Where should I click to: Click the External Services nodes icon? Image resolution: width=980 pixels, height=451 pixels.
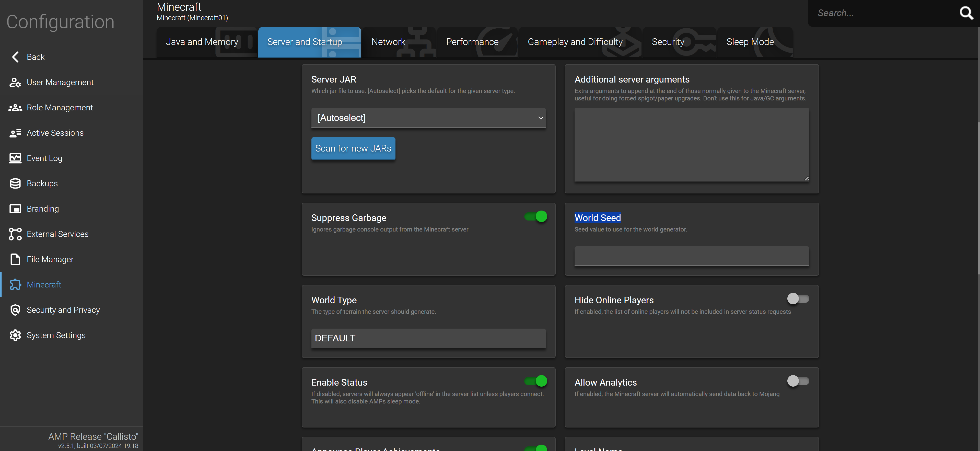tap(15, 234)
